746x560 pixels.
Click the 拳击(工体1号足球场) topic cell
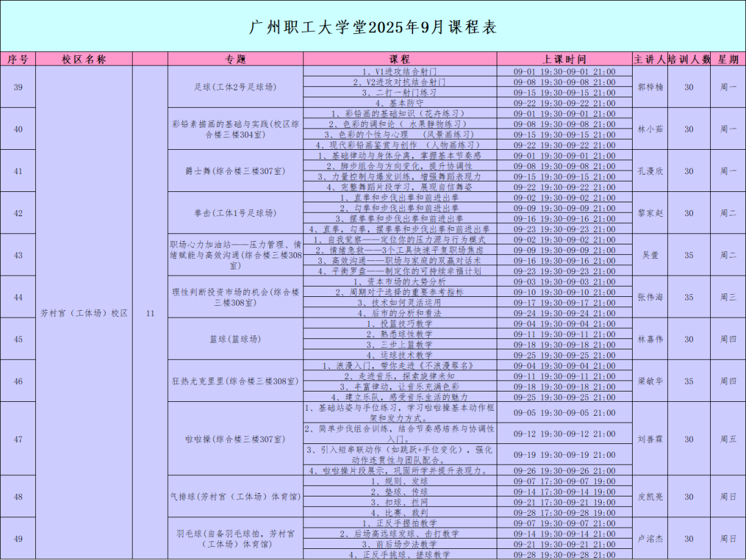[236, 213]
